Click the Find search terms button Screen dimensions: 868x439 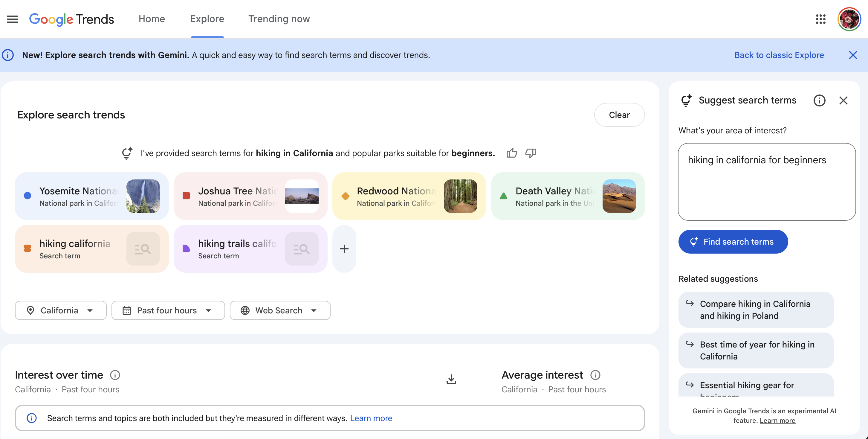point(733,242)
